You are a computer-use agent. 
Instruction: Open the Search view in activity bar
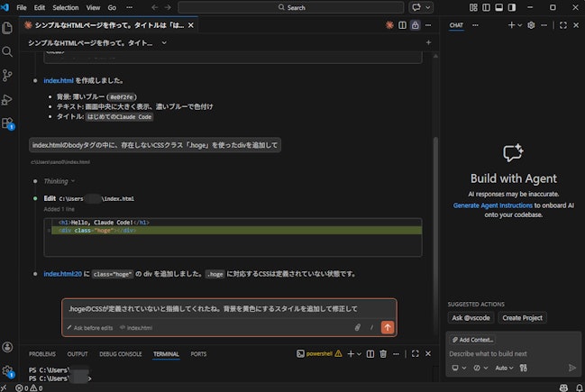tap(7, 51)
